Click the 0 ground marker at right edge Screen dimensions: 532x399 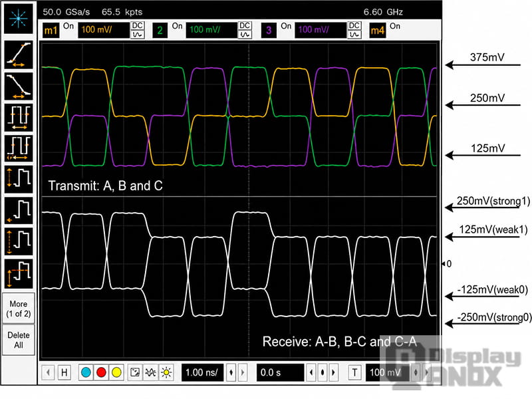[x=447, y=263]
